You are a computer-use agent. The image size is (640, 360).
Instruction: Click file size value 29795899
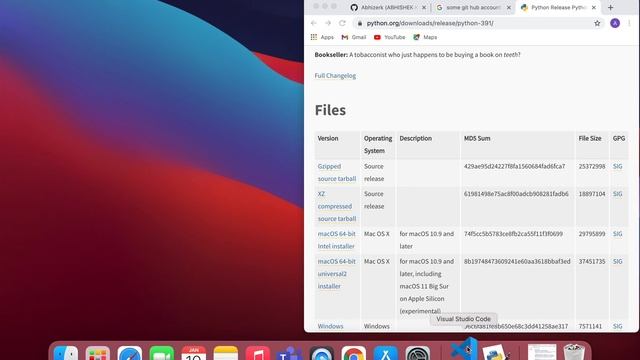tap(592, 233)
